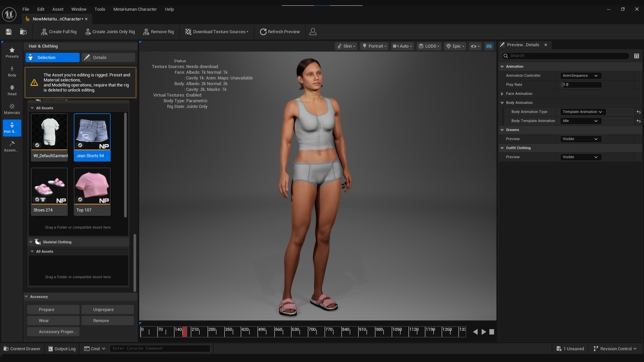The image size is (644, 362).
Task: Collapse the Skeletal Clothing section
Action: pos(31,242)
